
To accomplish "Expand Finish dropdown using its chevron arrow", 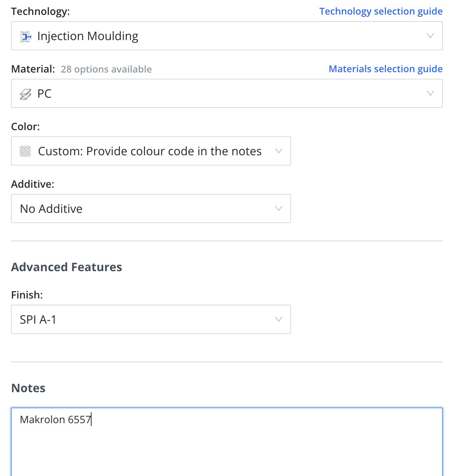I will coord(279,319).
